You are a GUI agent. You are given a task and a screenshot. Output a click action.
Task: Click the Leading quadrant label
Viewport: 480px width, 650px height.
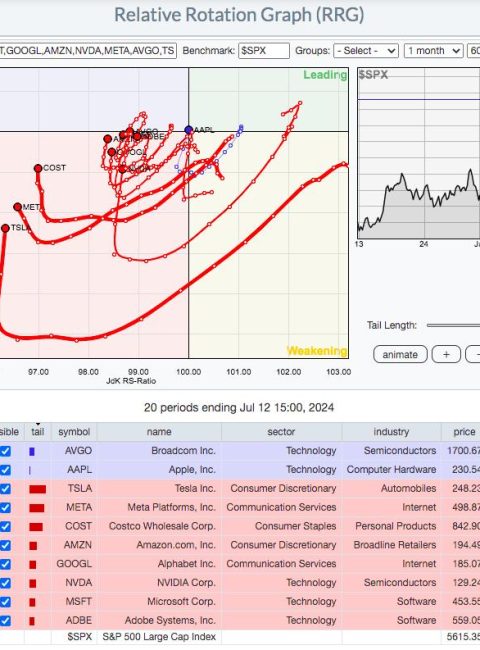(x=325, y=75)
